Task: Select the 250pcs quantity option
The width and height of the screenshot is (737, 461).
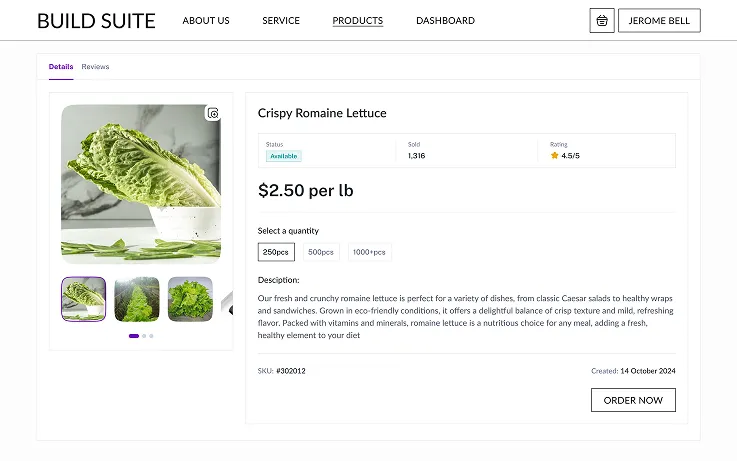Action: click(x=276, y=252)
